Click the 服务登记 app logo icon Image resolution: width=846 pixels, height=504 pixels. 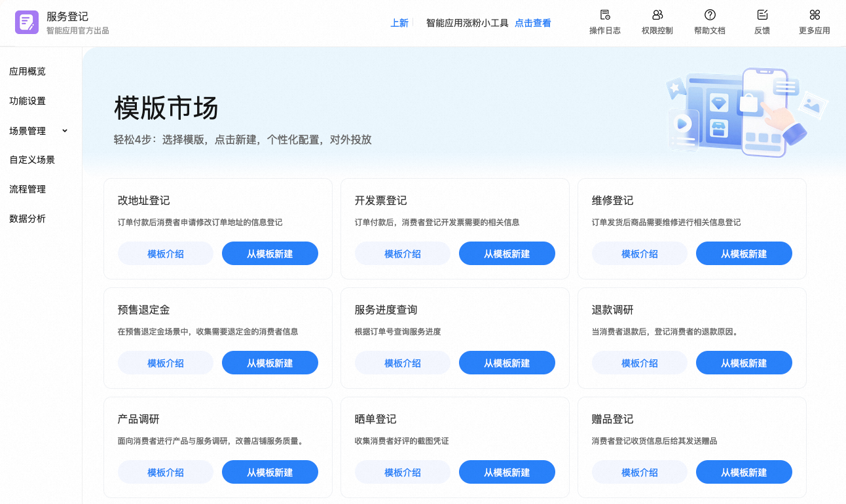pos(27,23)
